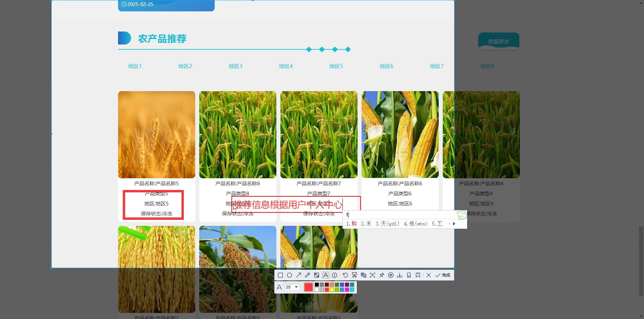
Task: Click the current red color preview swatch
Action: 309,287
